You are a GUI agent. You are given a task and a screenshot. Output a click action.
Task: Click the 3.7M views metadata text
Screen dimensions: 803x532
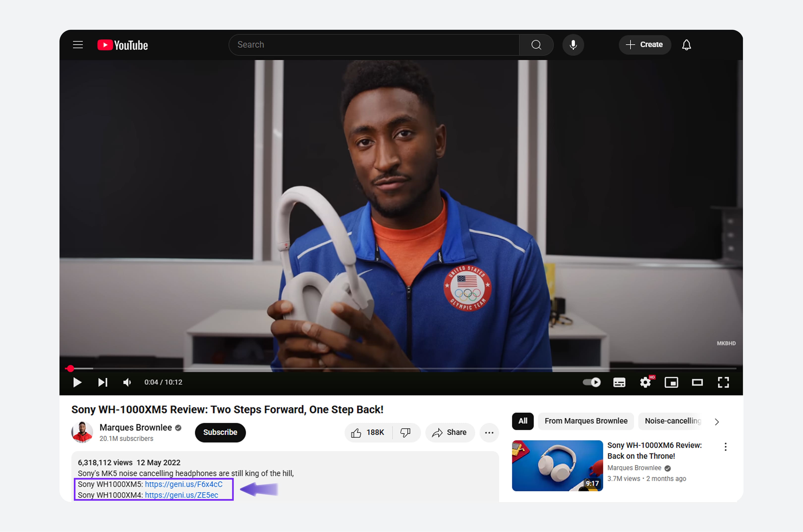tap(623, 479)
